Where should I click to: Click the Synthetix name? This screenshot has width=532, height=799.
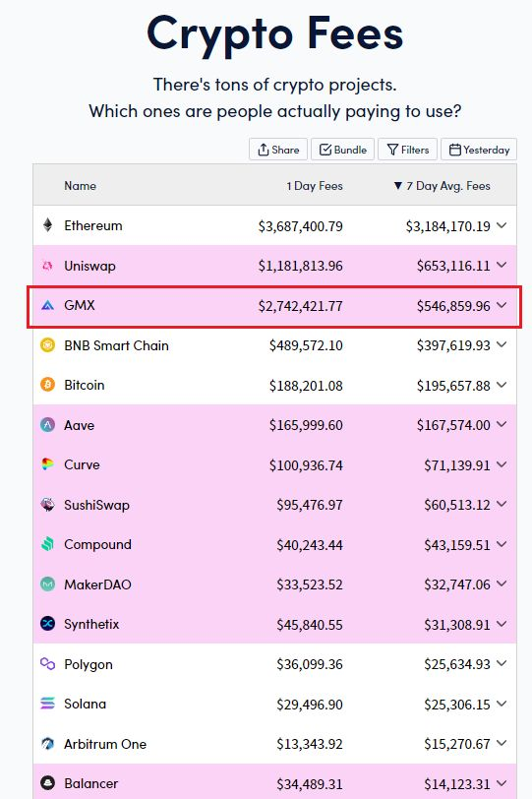point(91,624)
